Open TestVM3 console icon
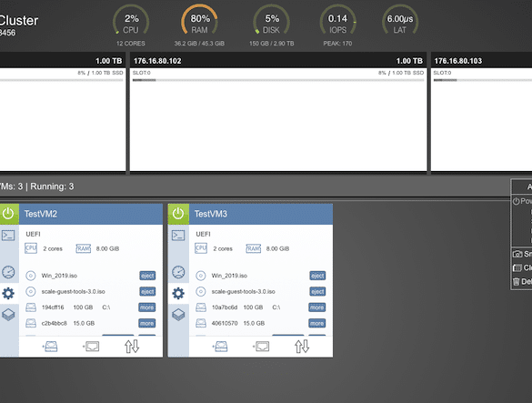 [178, 235]
